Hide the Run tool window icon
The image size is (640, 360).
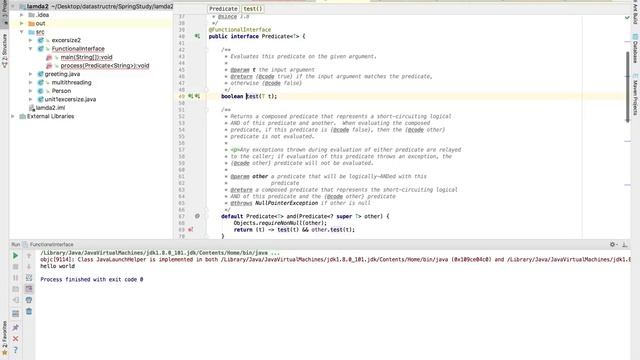click(x=624, y=244)
